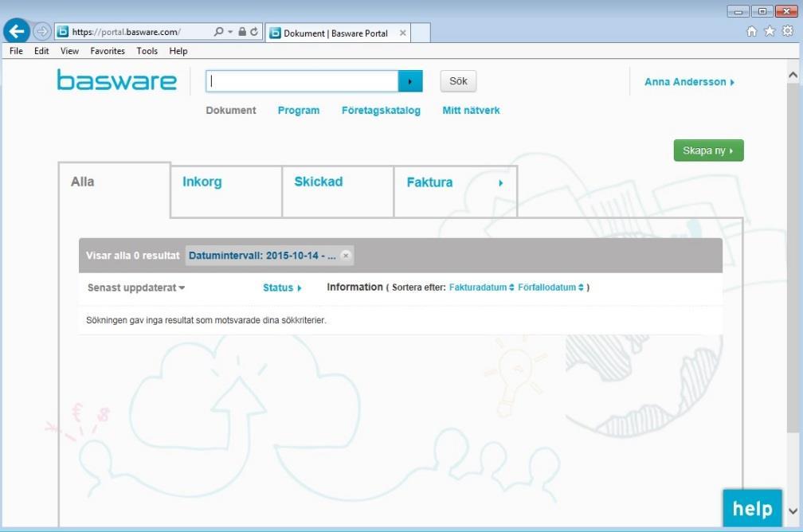Open Skapa ny dropdown button
The width and height of the screenshot is (803, 532).
tap(708, 151)
